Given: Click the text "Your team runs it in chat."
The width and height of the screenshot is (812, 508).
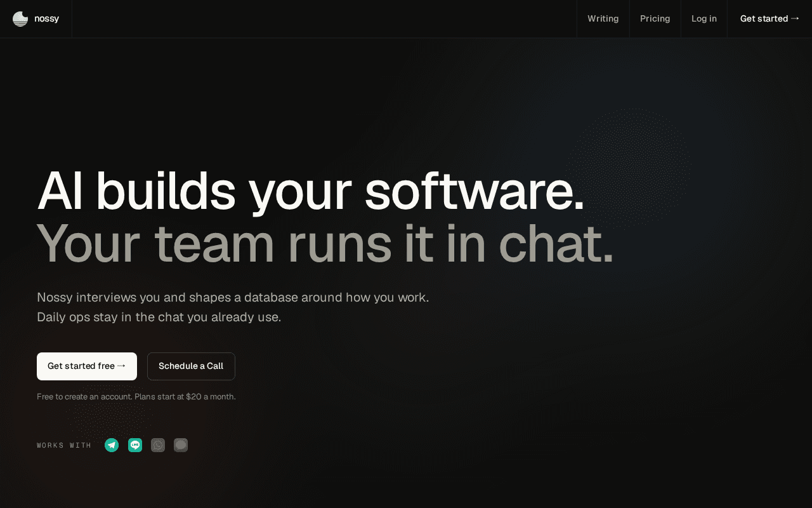Looking at the screenshot, I should click(x=325, y=243).
